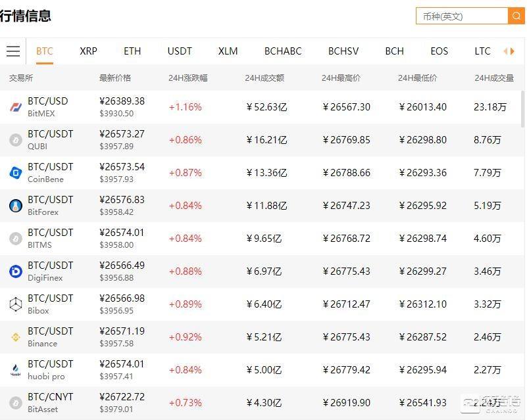Switch to the EOS tab
Viewport: 527px width, 420px height.
[439, 51]
